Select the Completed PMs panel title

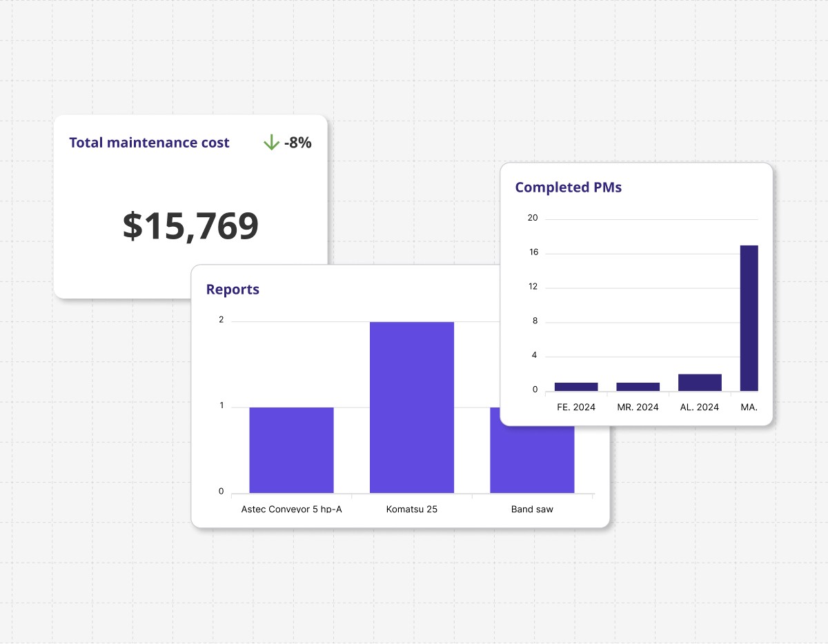pyautogui.click(x=568, y=187)
